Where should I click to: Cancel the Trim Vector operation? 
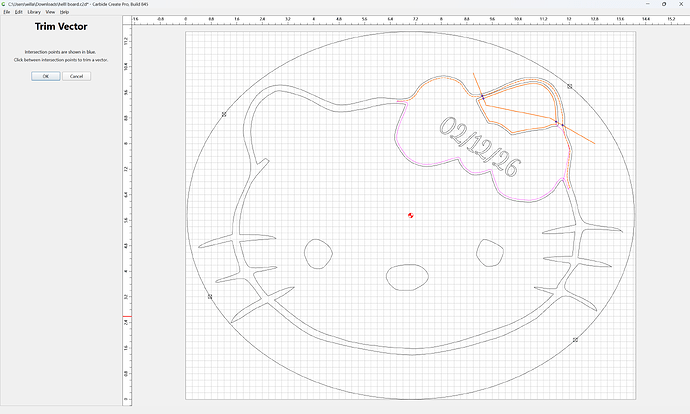77,76
